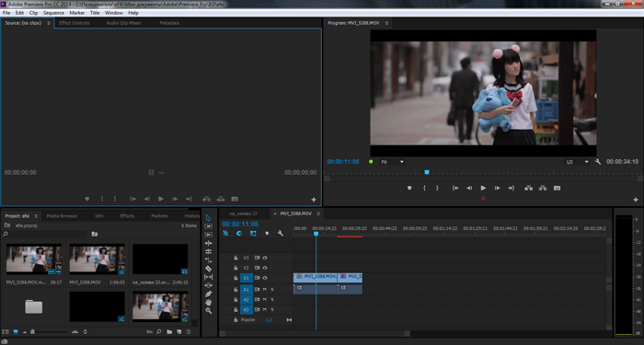This screenshot has height=345, width=644.
Task: Mark Out point in Program monitor
Action: point(437,188)
